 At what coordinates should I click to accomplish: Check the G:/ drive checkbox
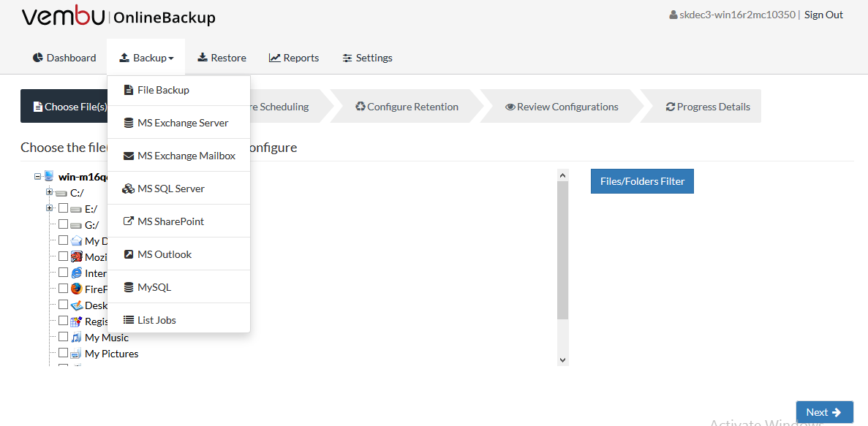pos(63,224)
